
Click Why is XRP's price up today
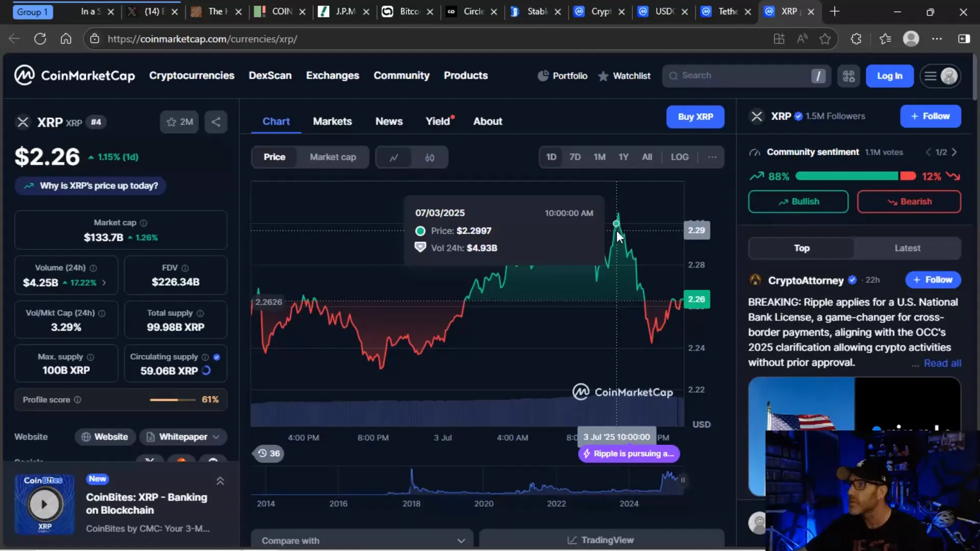click(90, 186)
